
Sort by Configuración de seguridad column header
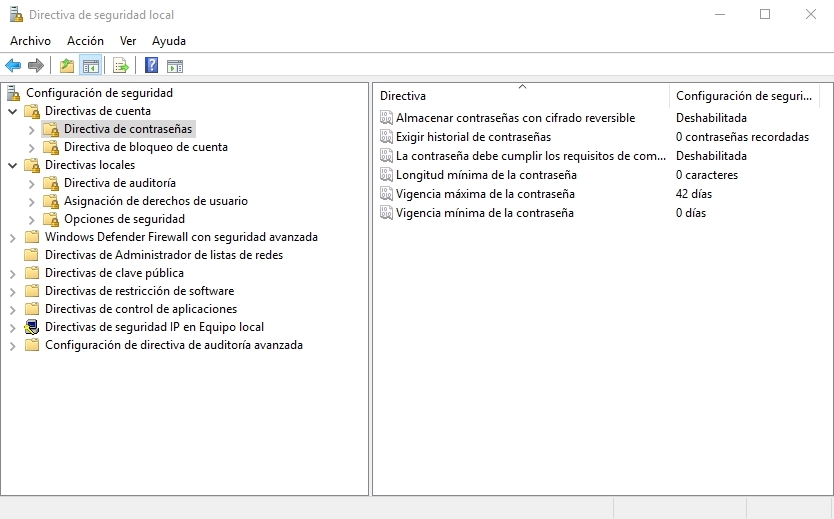click(744, 96)
